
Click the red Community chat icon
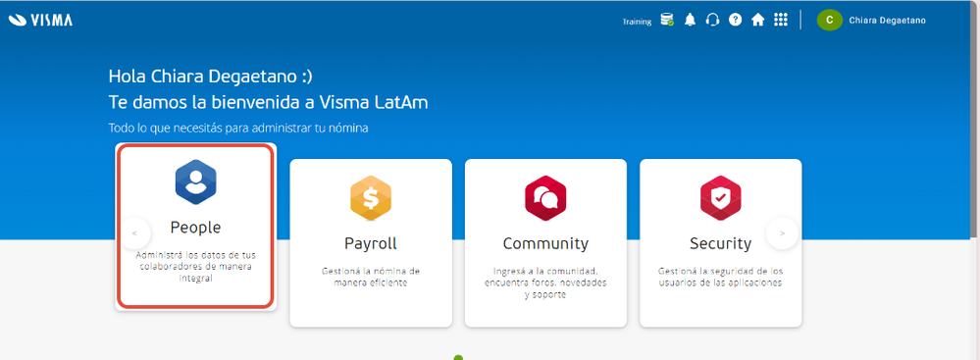coord(545,197)
